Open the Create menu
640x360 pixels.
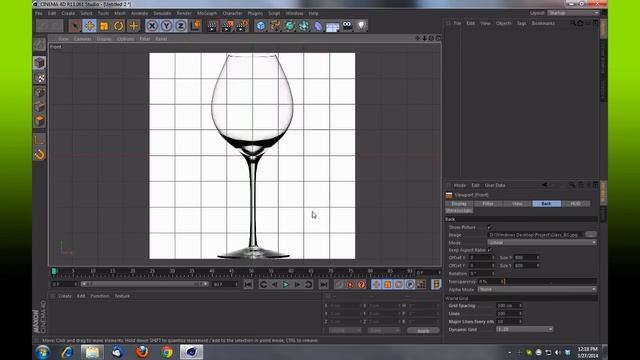[68, 13]
